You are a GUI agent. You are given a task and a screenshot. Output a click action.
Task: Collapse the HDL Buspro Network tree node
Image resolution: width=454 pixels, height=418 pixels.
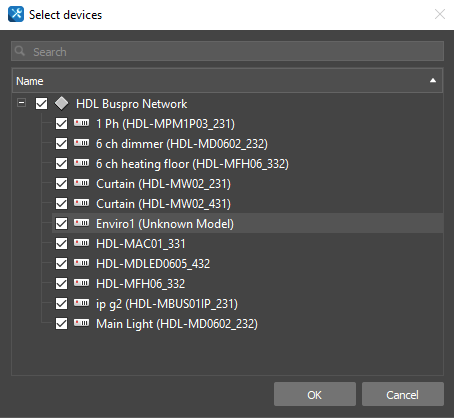pyautogui.click(x=21, y=103)
